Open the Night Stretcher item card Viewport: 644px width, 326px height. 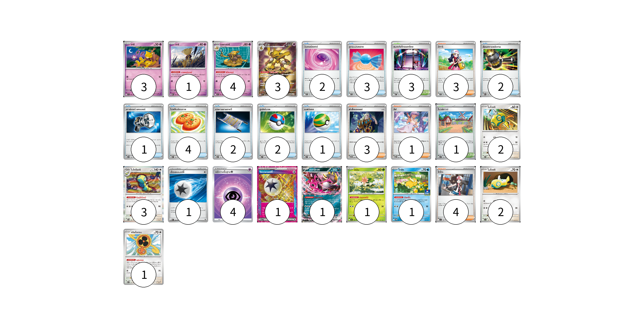point(233,132)
